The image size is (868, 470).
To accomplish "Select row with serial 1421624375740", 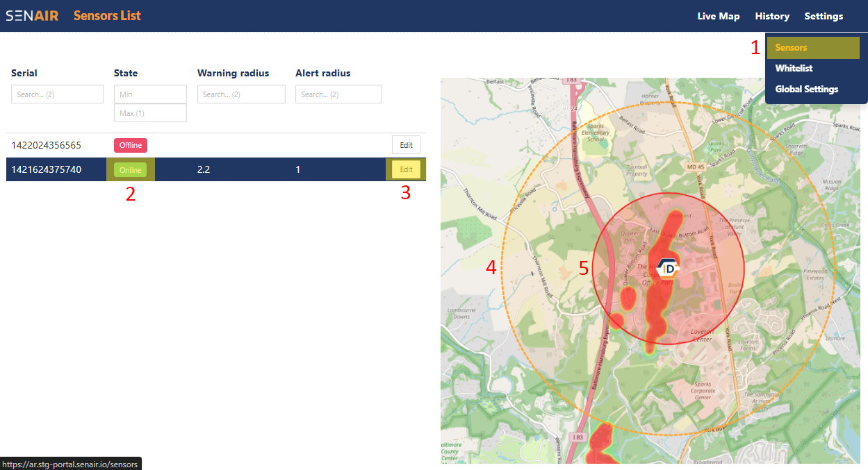I will [x=216, y=169].
